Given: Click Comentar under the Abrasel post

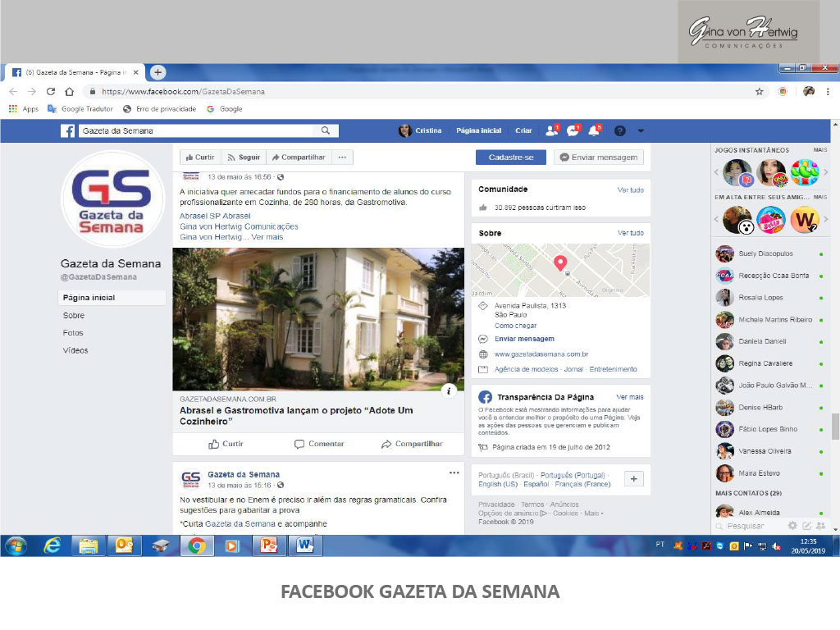Looking at the screenshot, I should (319, 444).
